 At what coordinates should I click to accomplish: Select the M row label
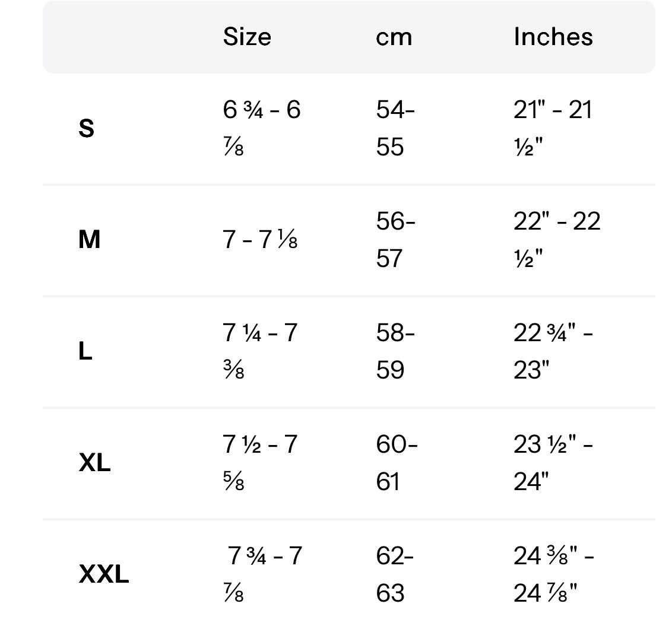(x=89, y=240)
